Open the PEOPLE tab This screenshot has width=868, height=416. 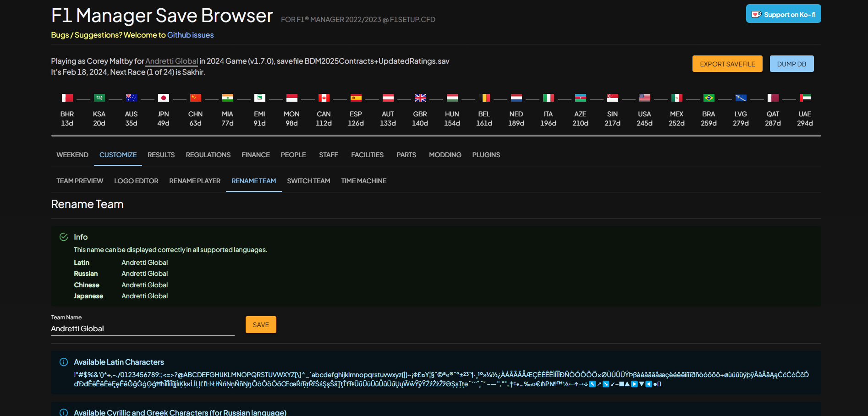[293, 155]
